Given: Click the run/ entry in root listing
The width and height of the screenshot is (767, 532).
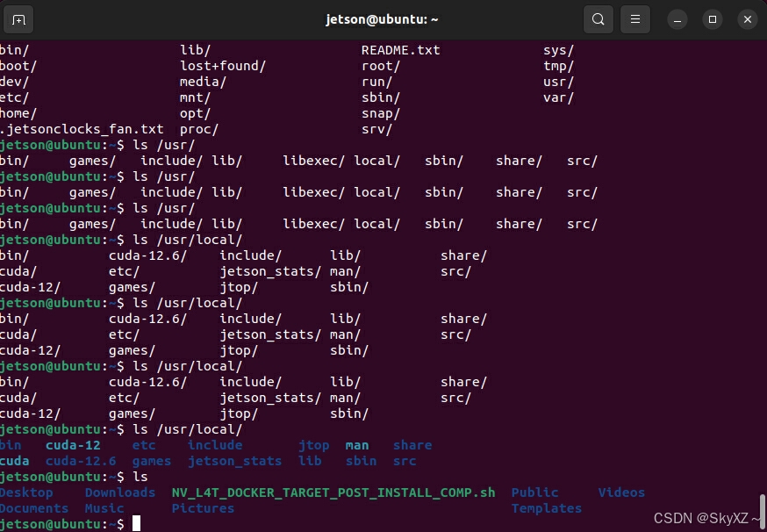Looking at the screenshot, I should [x=376, y=82].
